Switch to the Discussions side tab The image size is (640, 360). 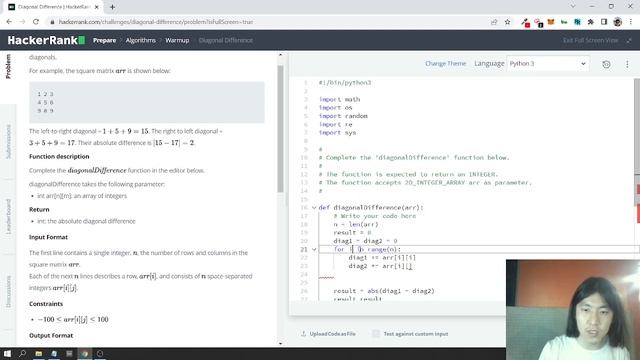point(8,291)
